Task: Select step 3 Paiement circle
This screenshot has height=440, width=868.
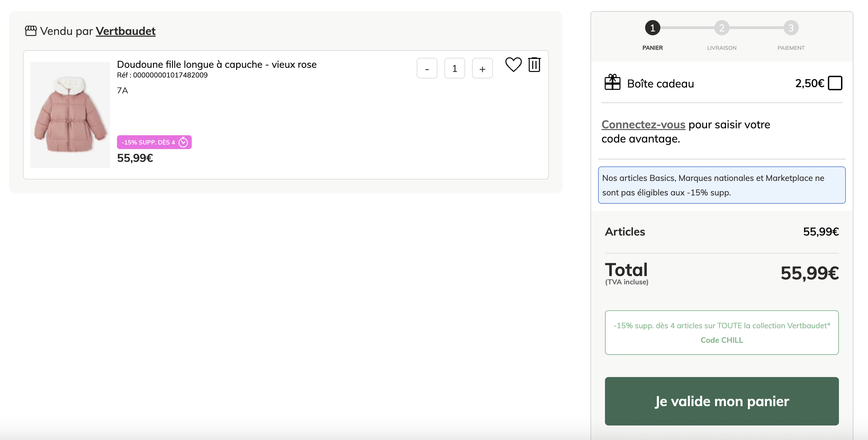Action: tap(791, 28)
